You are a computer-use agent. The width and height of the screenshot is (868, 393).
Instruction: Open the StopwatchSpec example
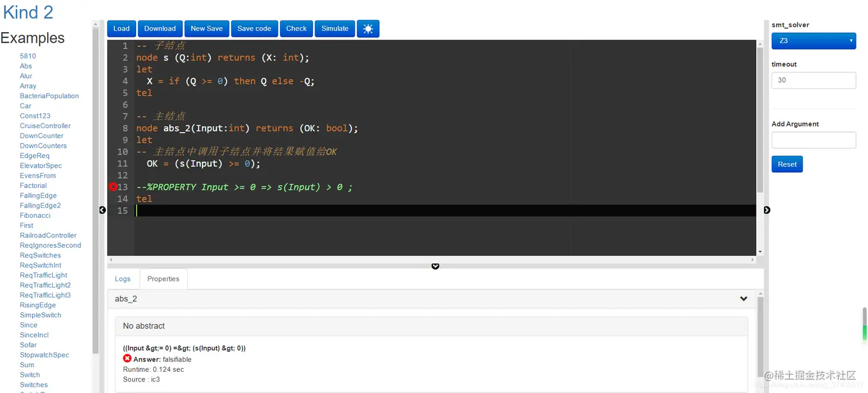tap(44, 355)
